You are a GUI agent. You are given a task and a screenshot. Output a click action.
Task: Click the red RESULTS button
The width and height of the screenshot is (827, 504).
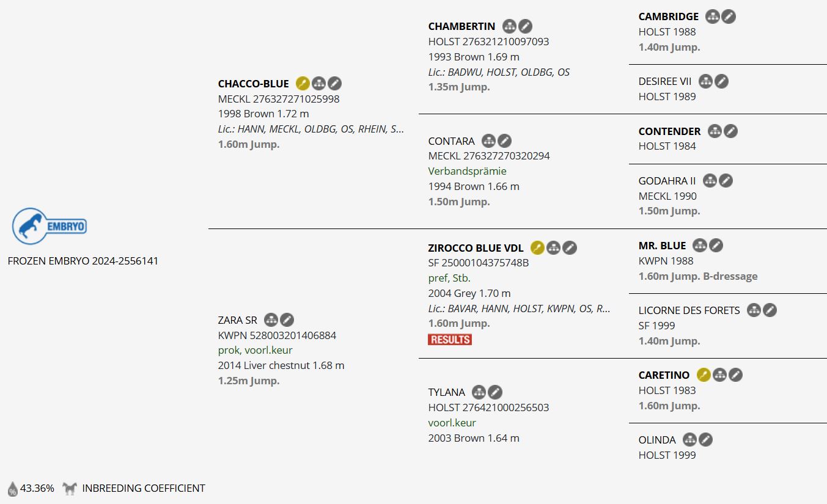[450, 340]
